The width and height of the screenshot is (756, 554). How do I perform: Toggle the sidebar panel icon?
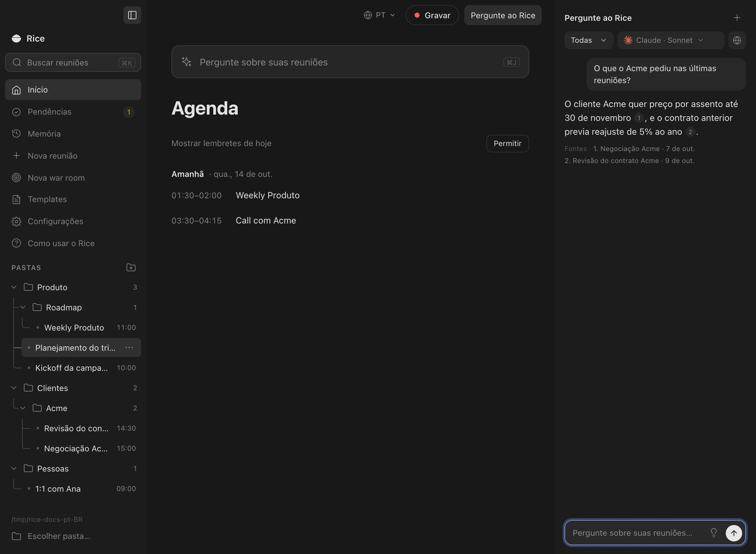point(132,15)
